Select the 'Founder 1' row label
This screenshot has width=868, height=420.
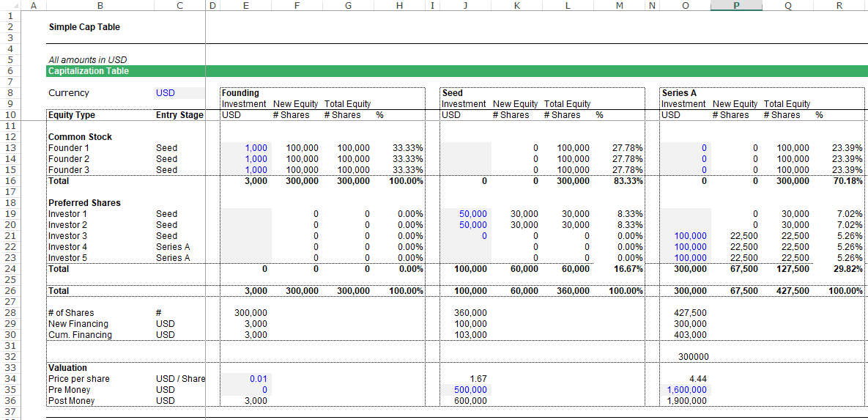tap(69, 148)
